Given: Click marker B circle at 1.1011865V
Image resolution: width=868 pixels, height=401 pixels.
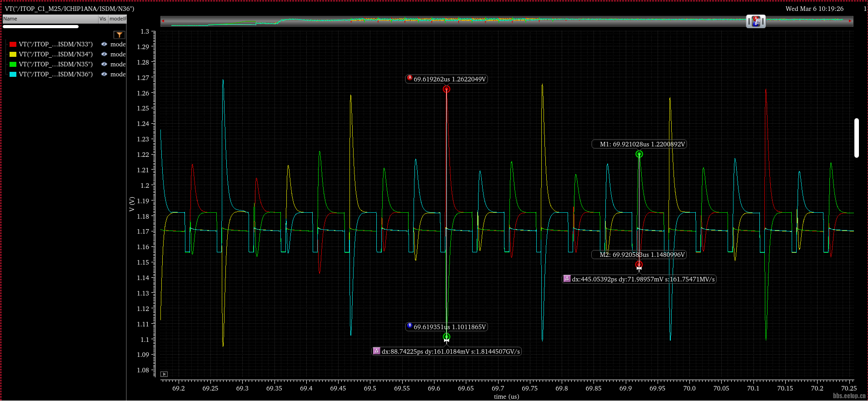Looking at the screenshot, I should coord(446,337).
